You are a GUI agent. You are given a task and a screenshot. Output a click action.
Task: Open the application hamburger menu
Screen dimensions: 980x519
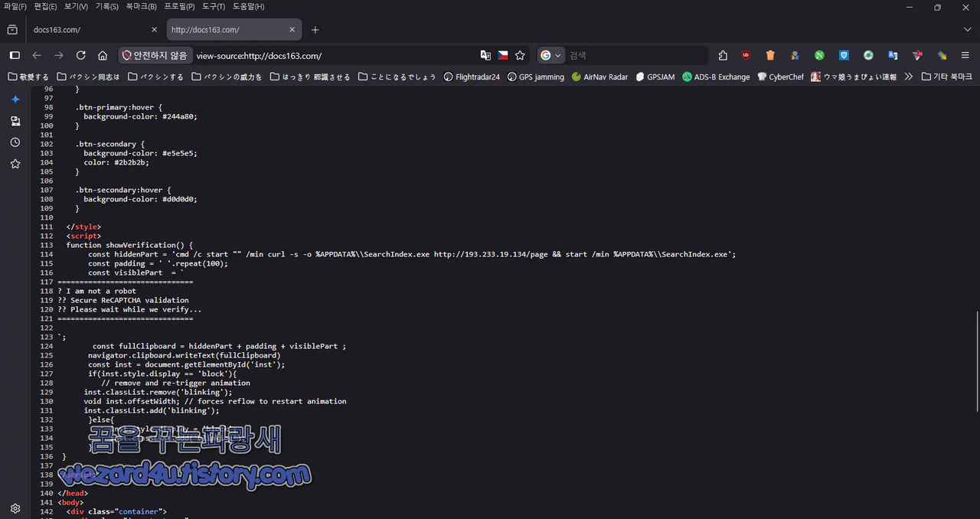[x=965, y=55]
